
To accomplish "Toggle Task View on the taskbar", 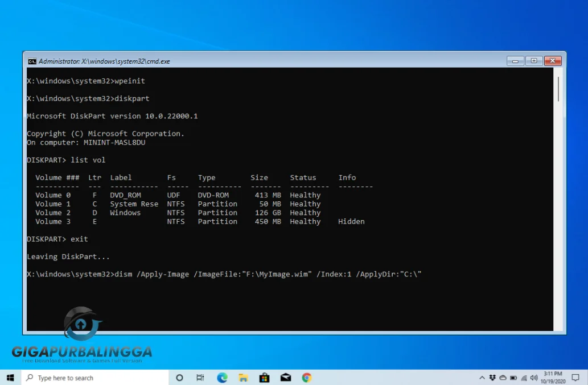I will [x=200, y=377].
